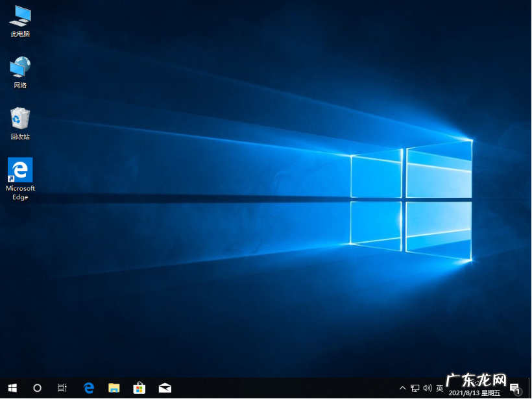Image resolution: width=532 pixels, height=399 pixels.
Task: Open File Explorer from the taskbar
Action: pos(114,388)
